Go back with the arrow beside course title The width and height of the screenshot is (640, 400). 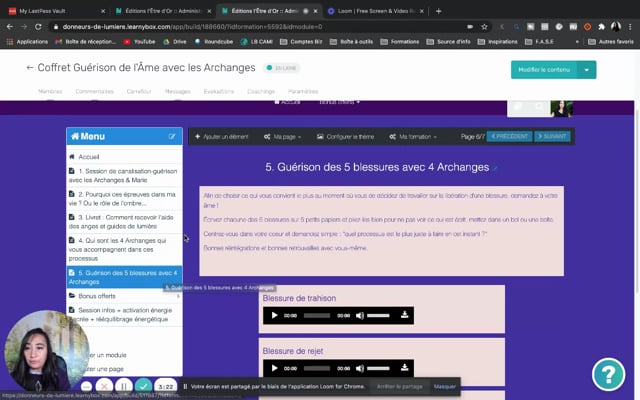pos(30,68)
